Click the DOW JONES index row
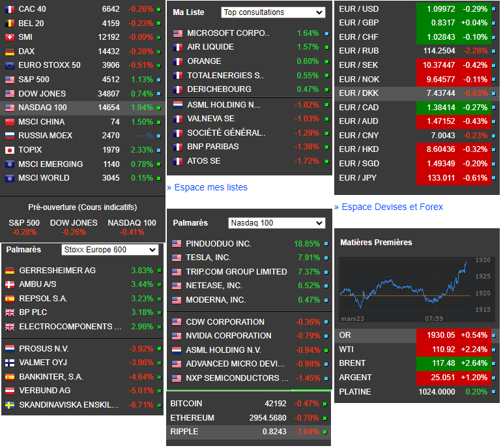Screen dimensions: 503x448 pyautogui.click(x=83, y=94)
